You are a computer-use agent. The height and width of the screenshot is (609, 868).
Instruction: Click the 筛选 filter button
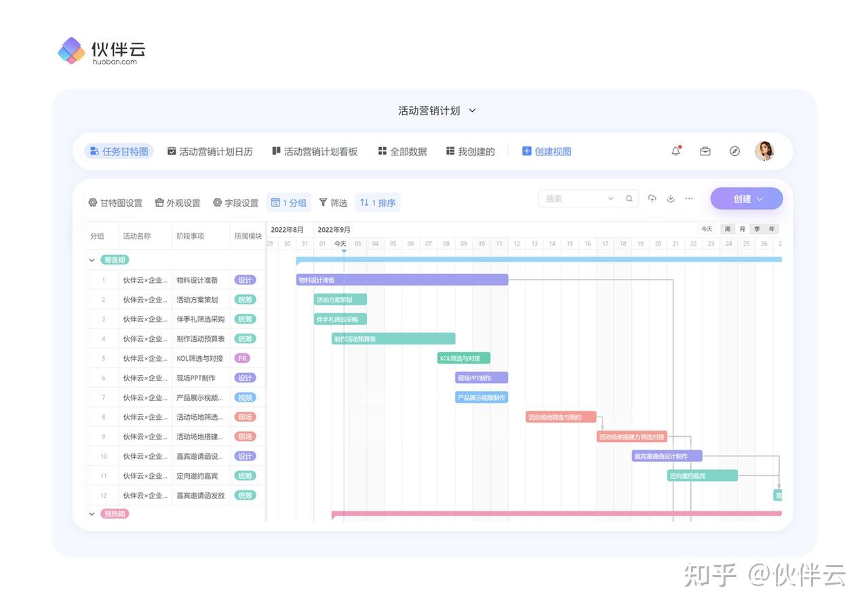333,203
